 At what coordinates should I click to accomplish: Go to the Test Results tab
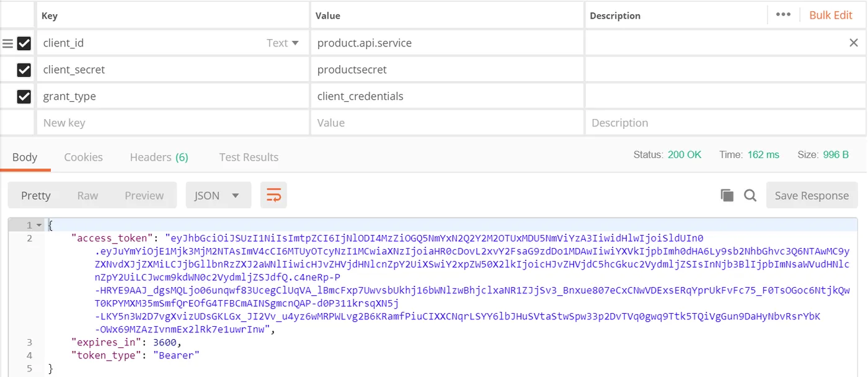coord(249,157)
